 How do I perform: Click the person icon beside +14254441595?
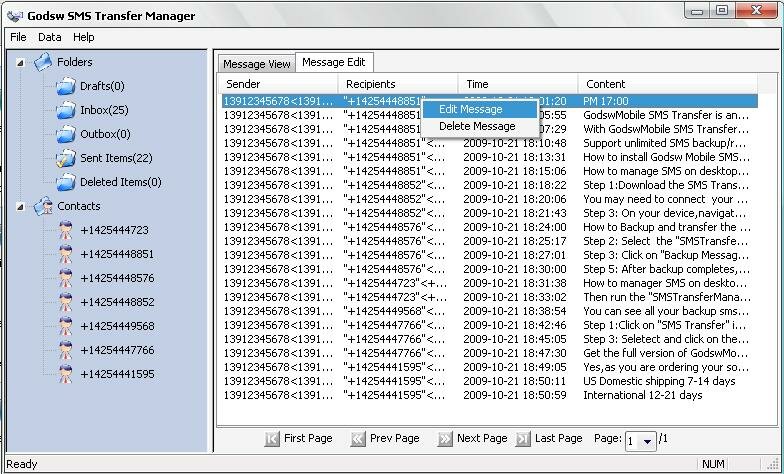66,374
